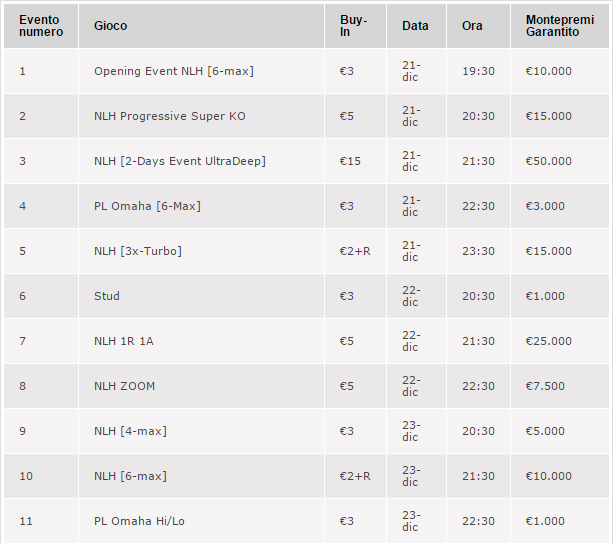Click the Evento numero column header
The height and width of the screenshot is (544, 613).
(x=41, y=26)
